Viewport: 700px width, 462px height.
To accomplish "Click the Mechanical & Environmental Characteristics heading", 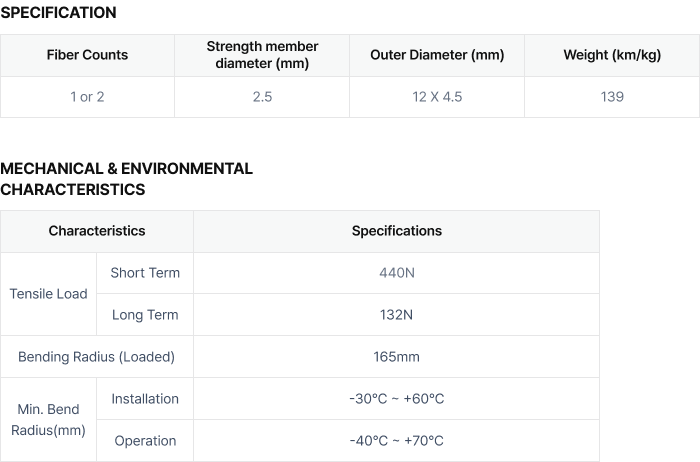I will [x=126, y=179].
